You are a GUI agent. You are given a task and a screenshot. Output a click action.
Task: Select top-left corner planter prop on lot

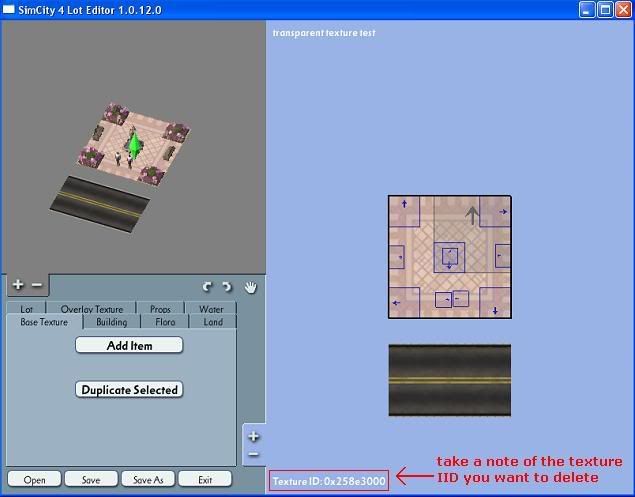pos(404,211)
